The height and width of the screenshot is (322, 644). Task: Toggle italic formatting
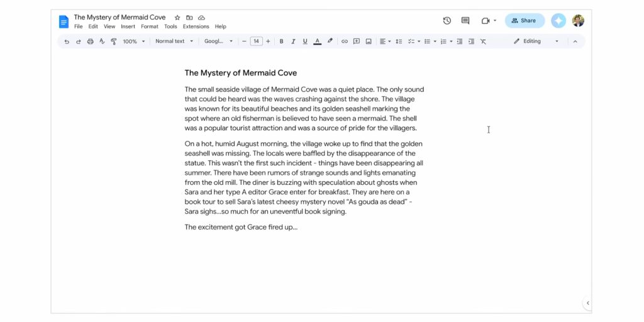coord(293,42)
